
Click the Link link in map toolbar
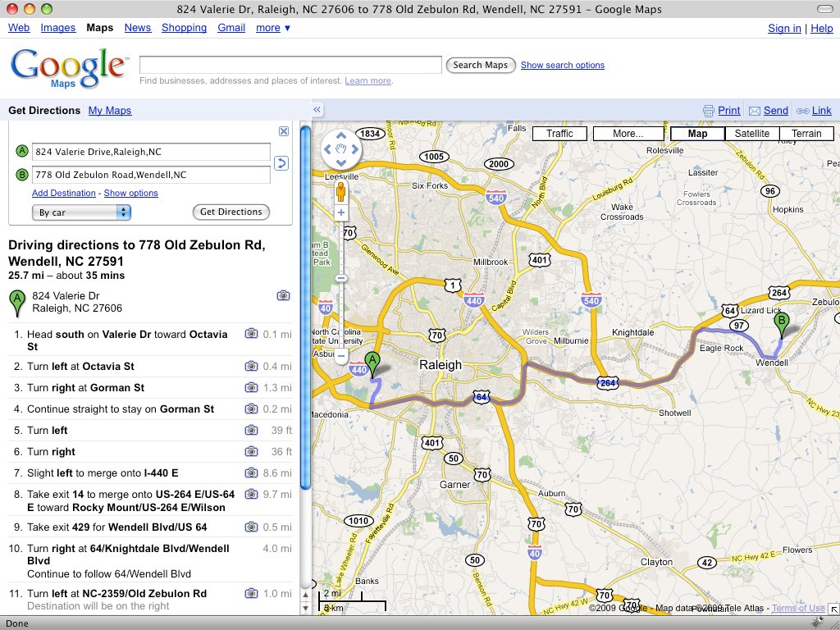[821, 111]
